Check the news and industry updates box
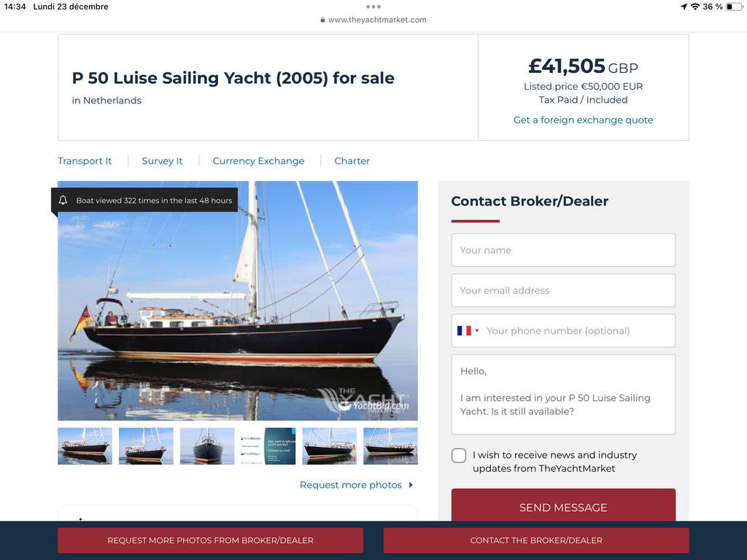 [x=459, y=455]
